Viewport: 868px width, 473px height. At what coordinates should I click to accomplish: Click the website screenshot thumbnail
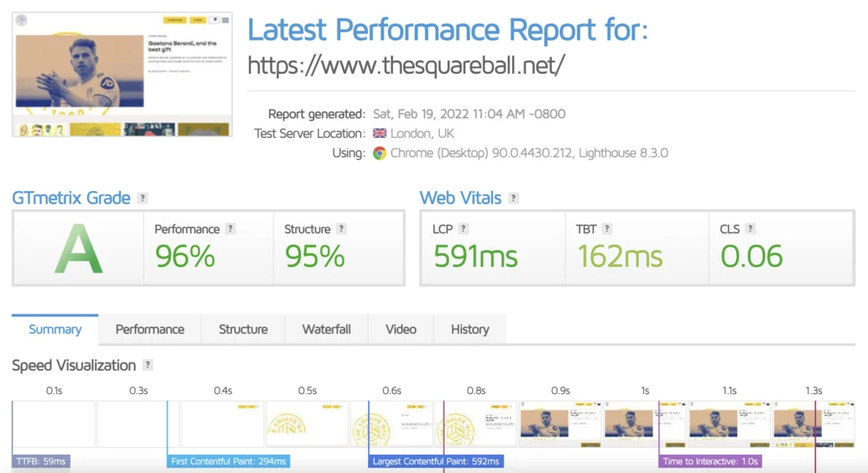(x=123, y=75)
